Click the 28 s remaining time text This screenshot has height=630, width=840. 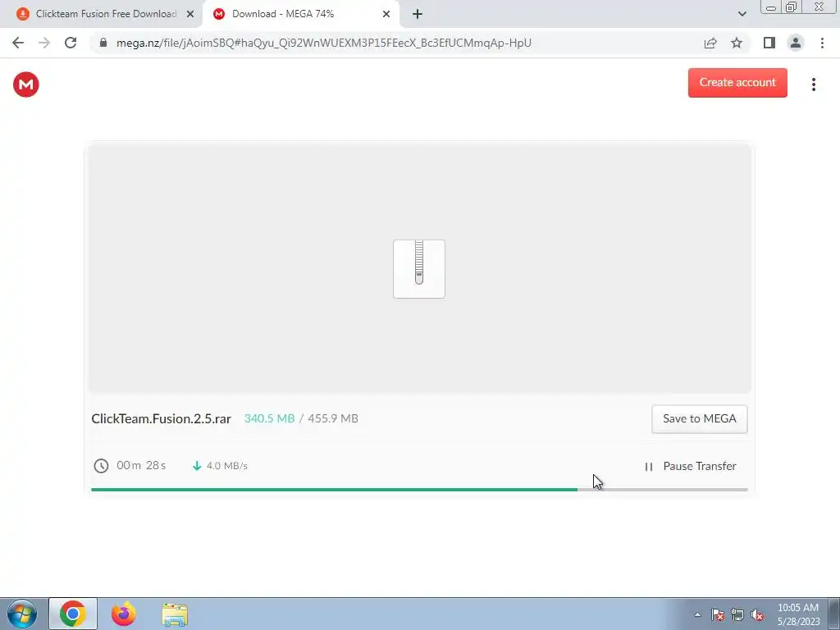click(x=156, y=465)
